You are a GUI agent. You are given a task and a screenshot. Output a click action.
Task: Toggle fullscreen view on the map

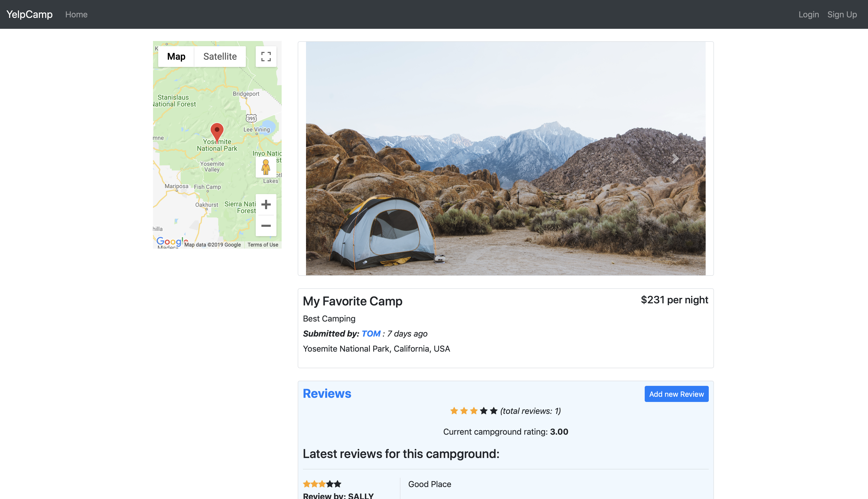coord(266,57)
